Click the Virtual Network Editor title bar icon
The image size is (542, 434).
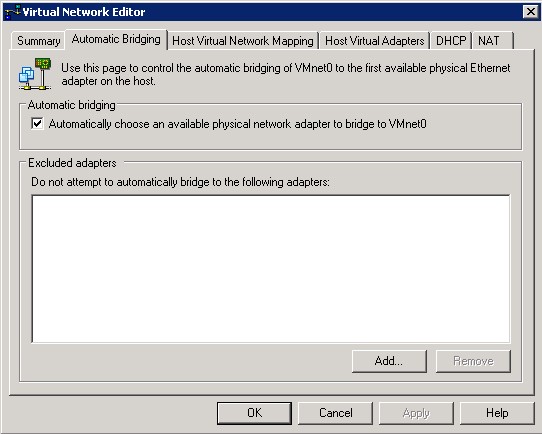click(x=12, y=12)
